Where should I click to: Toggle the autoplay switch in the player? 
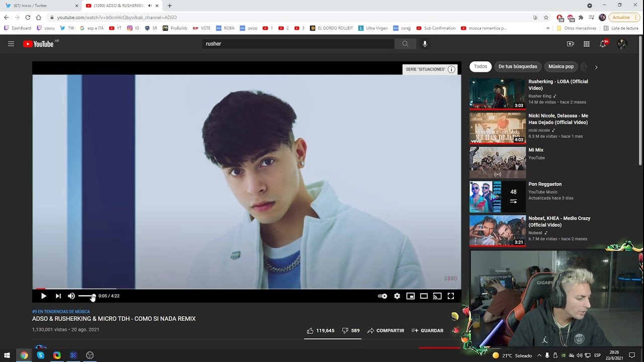382,296
